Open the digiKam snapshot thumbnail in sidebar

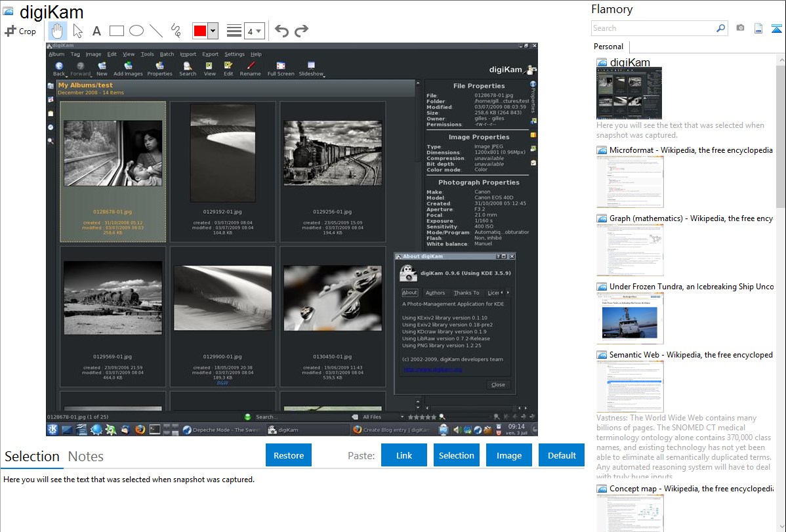629,93
